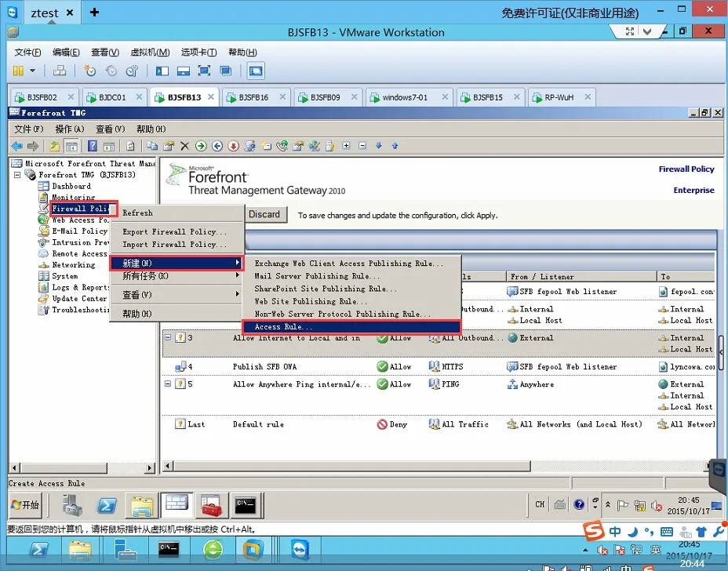Image resolution: width=728 pixels, height=571 pixels.
Task: Click the TMG toolbar red down-arrow circle icon
Action: tap(233, 146)
